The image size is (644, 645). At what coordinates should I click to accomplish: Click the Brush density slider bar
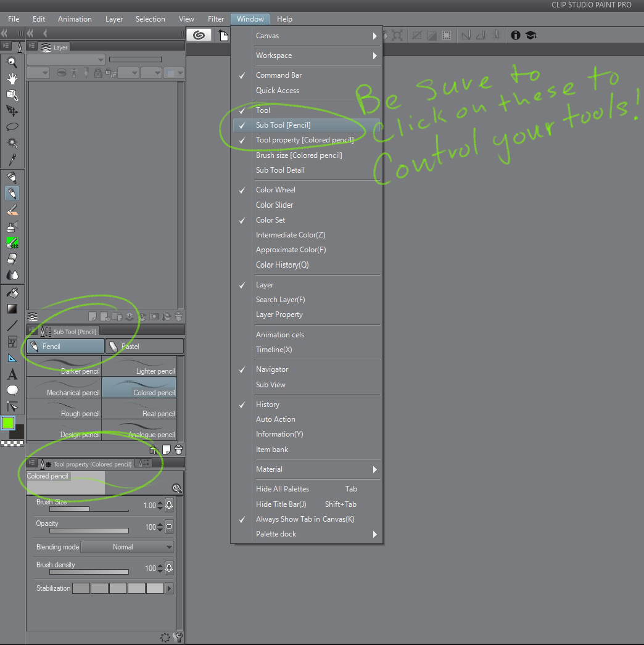click(x=89, y=572)
